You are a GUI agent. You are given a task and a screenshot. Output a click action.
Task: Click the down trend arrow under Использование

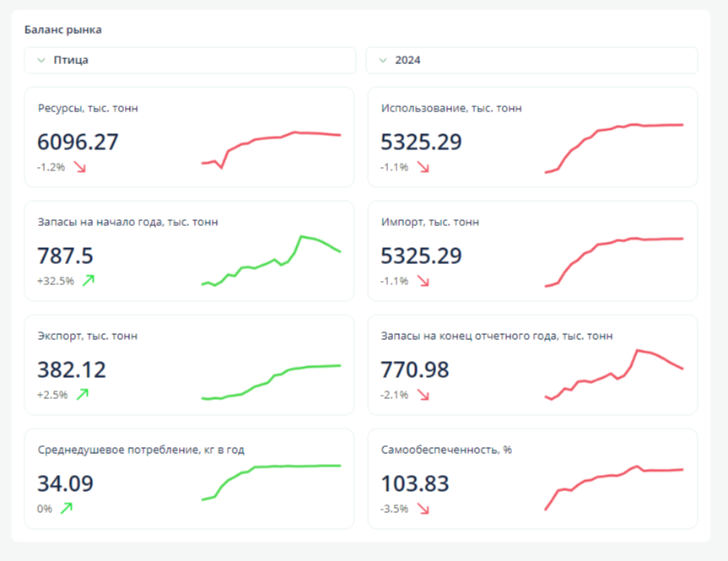423,167
